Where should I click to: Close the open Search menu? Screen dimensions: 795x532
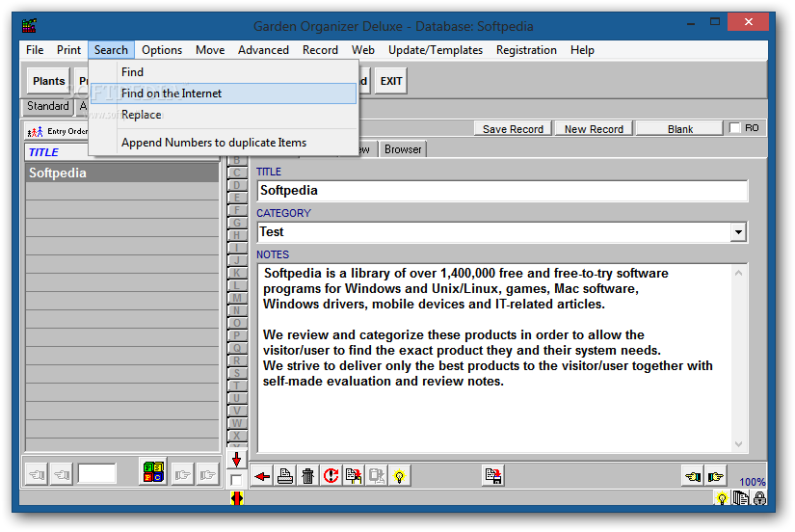pos(111,50)
